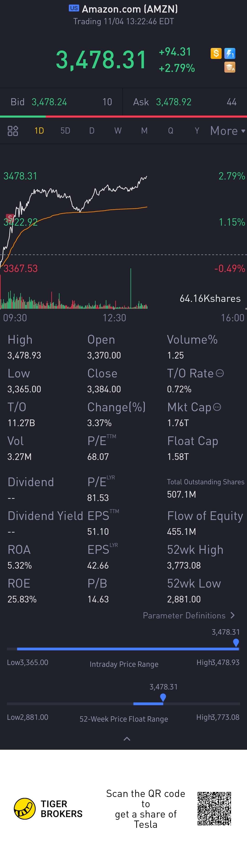Open the Mkt Cap info bubble
The width and height of the screenshot is (247, 868).
pyautogui.click(x=217, y=407)
